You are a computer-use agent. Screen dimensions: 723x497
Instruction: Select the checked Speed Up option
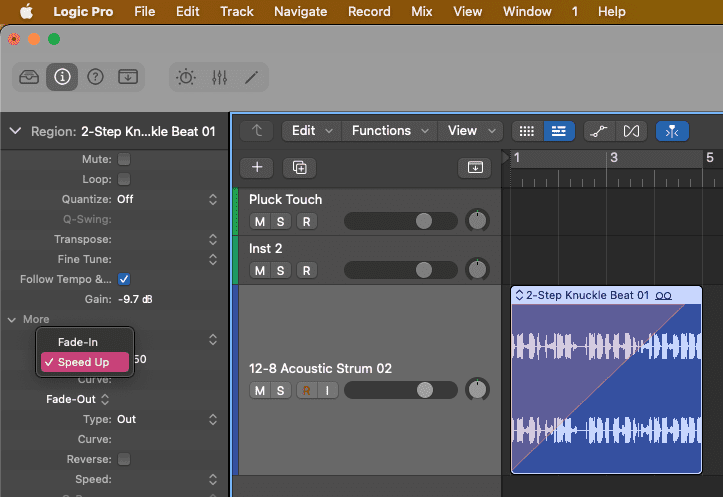tap(85, 362)
